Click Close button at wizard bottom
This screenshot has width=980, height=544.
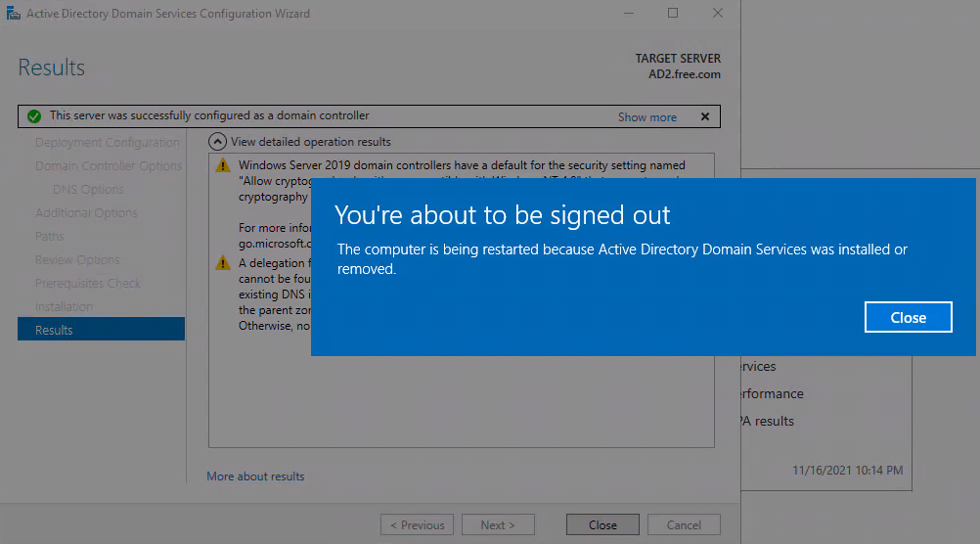click(602, 524)
